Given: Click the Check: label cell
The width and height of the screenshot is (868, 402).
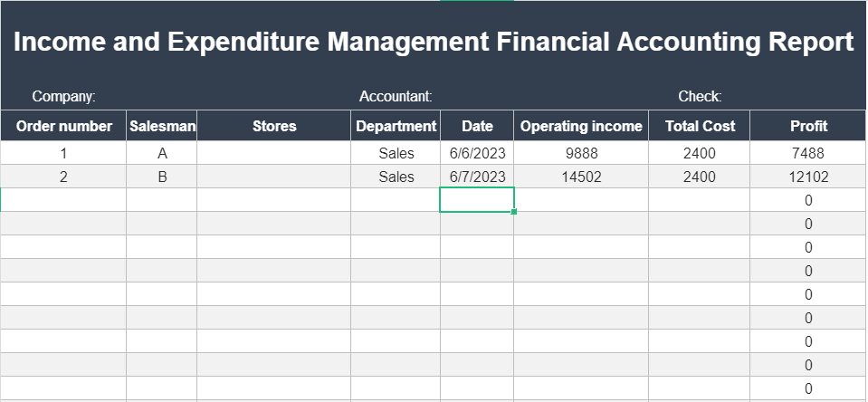Looking at the screenshot, I should (700, 96).
